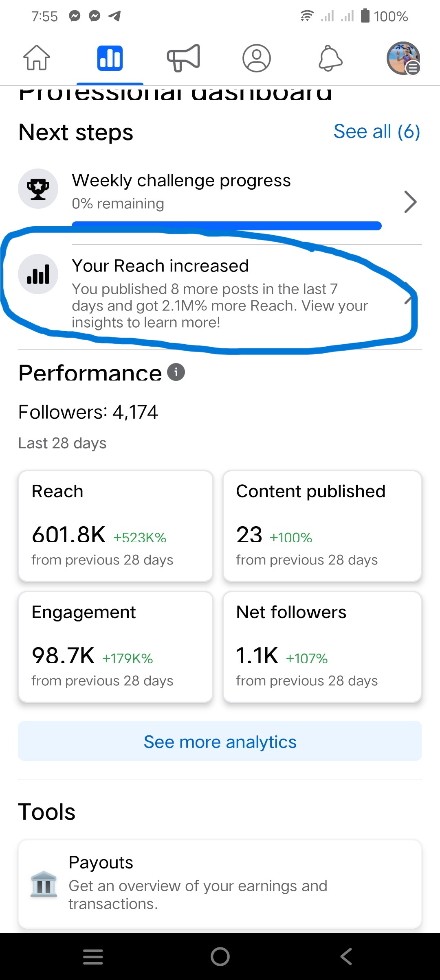440x980 pixels.
Task: Tap the trophy weekly challenge icon
Action: (x=38, y=189)
